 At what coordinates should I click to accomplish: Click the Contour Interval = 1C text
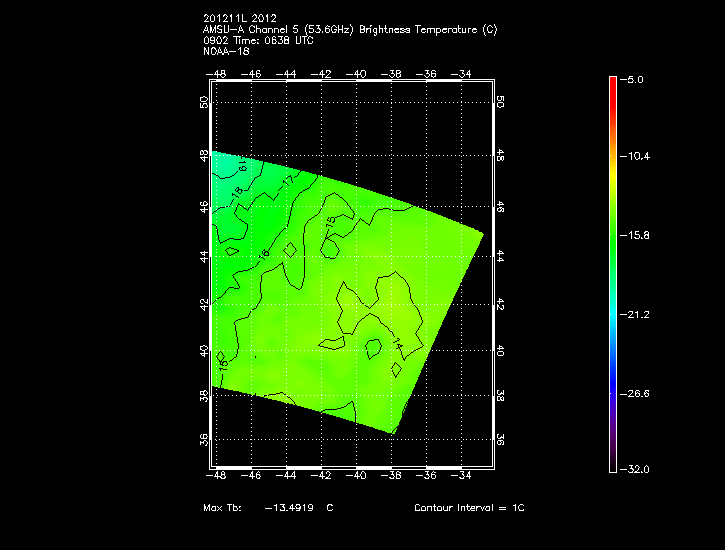coord(469,508)
